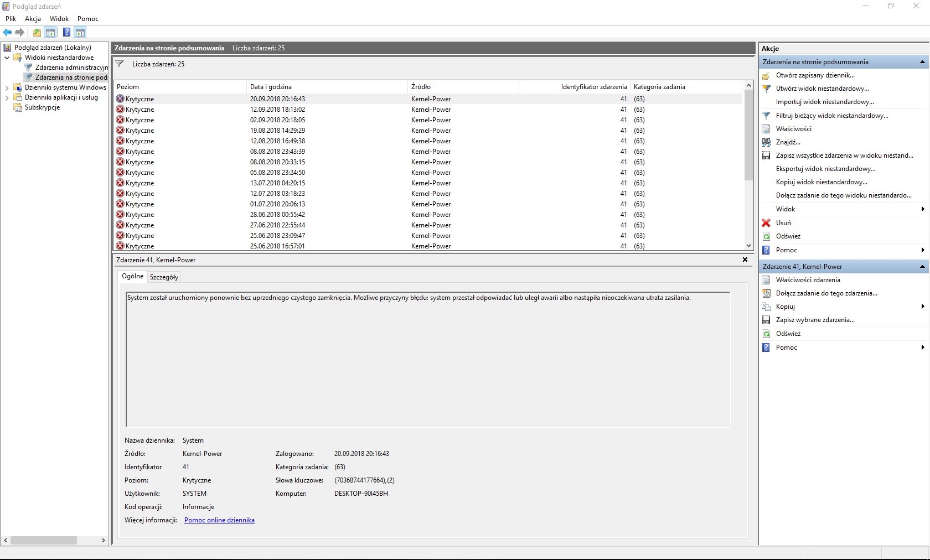Collapse the Widoki niestandardowe tree node
This screenshot has height=560, width=930.
[7, 58]
